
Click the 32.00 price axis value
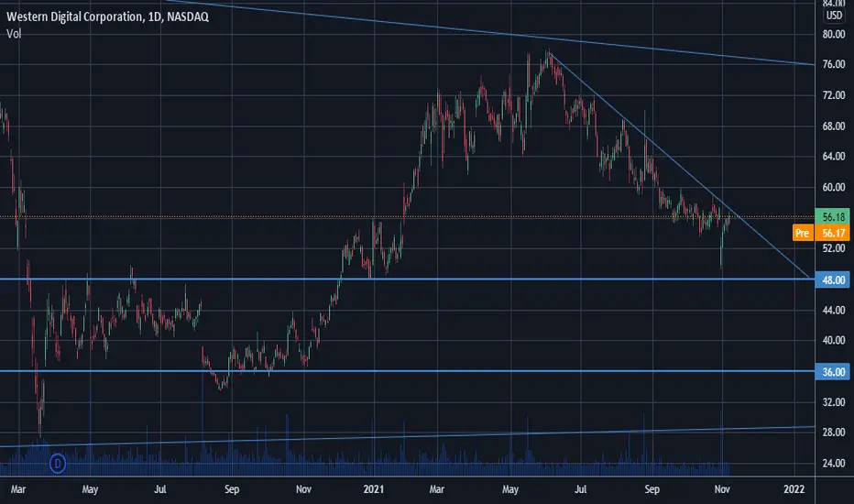833,401
